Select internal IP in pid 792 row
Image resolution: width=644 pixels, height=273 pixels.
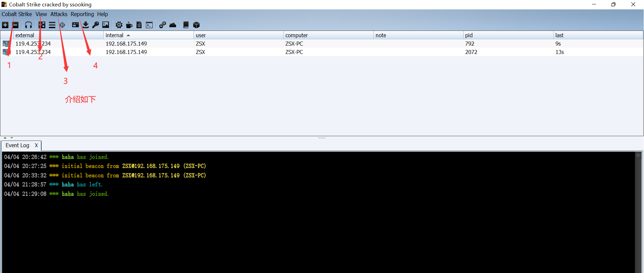tap(126, 44)
